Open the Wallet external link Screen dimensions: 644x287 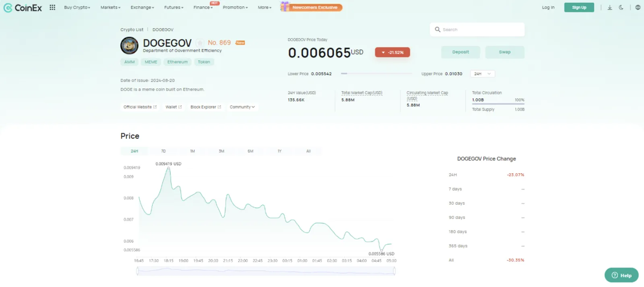coord(173,107)
